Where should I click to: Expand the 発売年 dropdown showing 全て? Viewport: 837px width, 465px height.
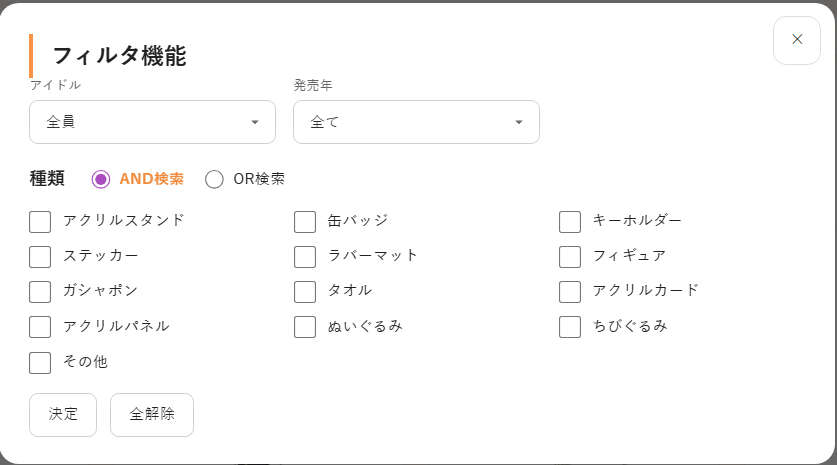point(416,122)
